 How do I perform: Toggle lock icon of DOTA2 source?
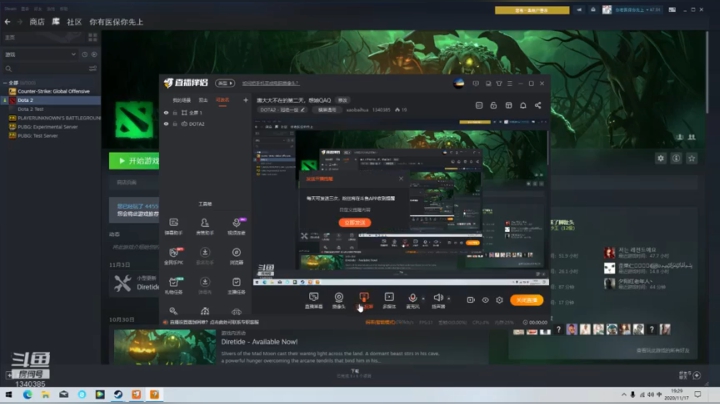175,124
